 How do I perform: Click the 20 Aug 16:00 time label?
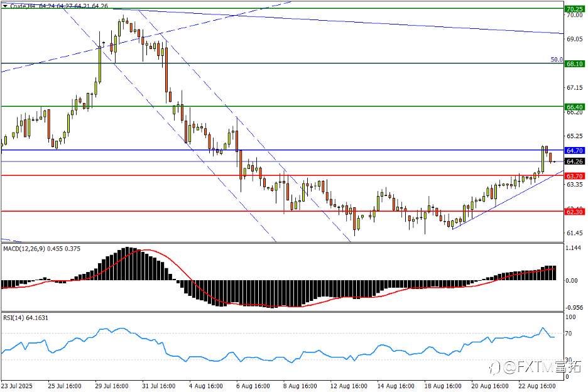coord(490,386)
